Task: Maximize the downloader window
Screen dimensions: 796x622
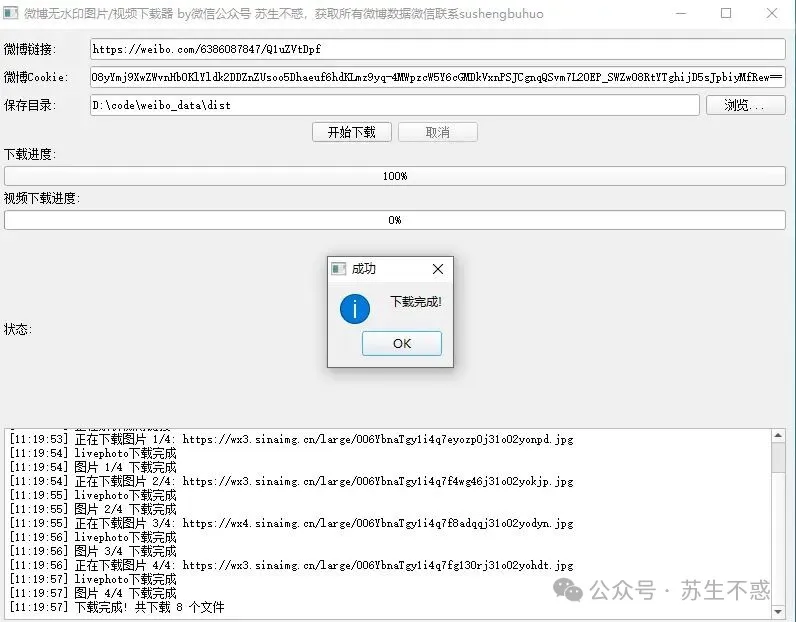Action: pos(726,13)
